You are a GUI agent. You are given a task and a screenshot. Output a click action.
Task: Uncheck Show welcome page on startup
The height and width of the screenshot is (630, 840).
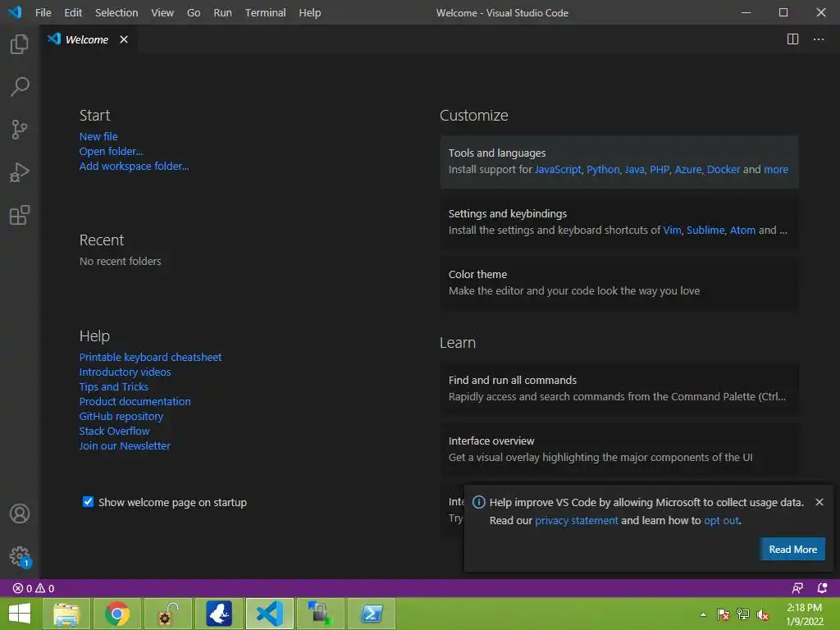[x=88, y=501]
